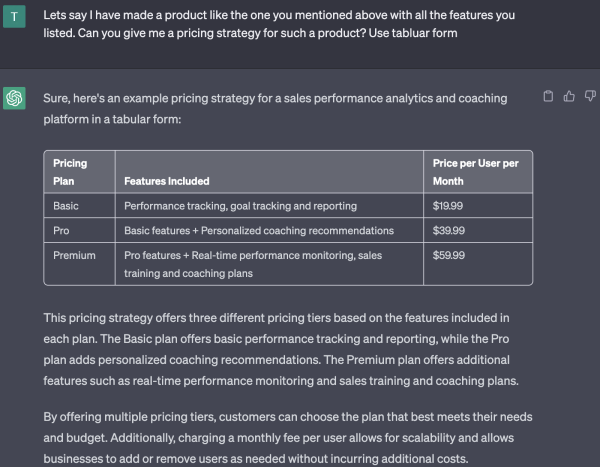Select the Premium plan's features description cell
Image resolution: width=600 pixels, height=467 pixels.
pyautogui.click(x=253, y=264)
